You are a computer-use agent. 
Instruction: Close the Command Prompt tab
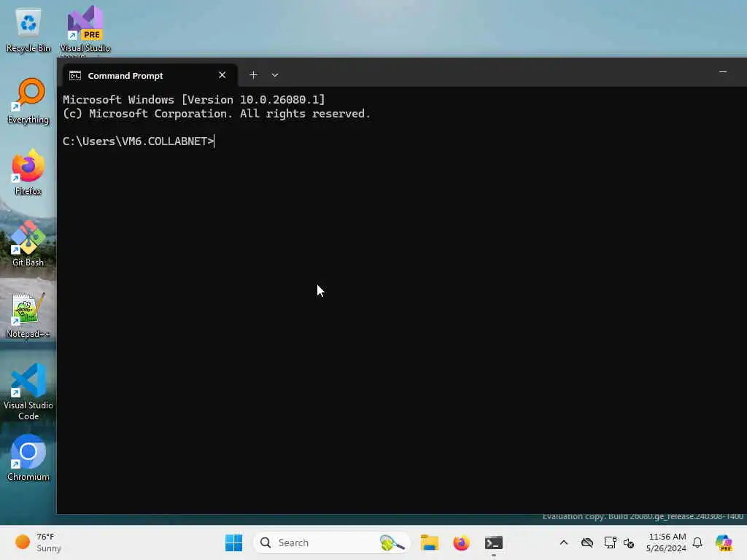[x=222, y=75]
